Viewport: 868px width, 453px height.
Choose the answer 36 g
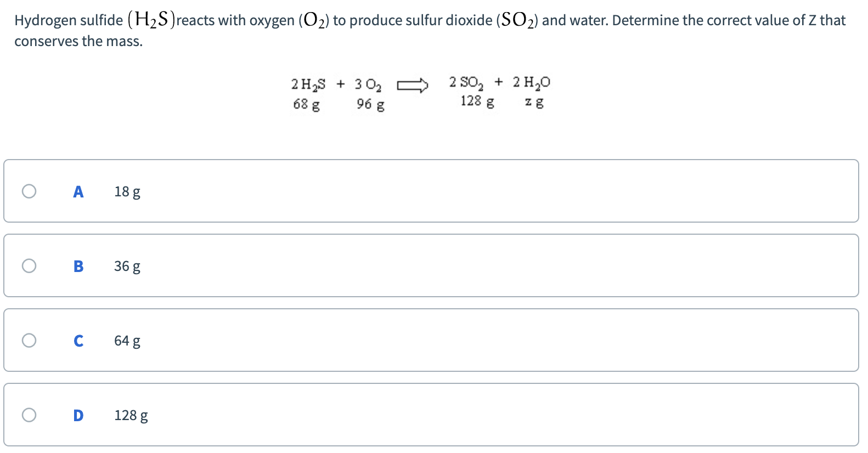[x=127, y=265]
